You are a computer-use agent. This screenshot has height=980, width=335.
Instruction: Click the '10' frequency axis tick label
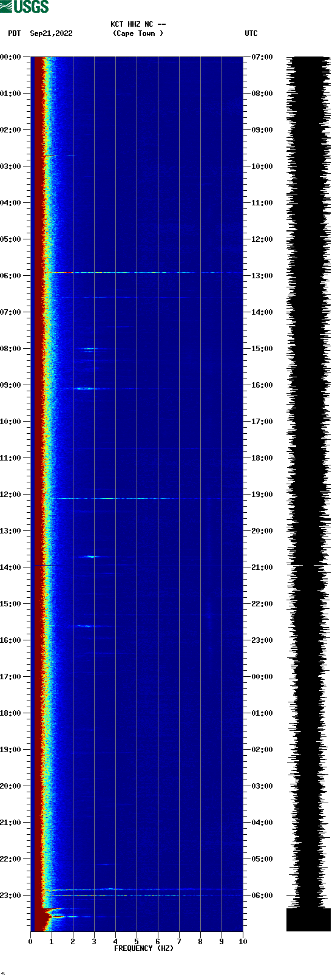[243, 942]
